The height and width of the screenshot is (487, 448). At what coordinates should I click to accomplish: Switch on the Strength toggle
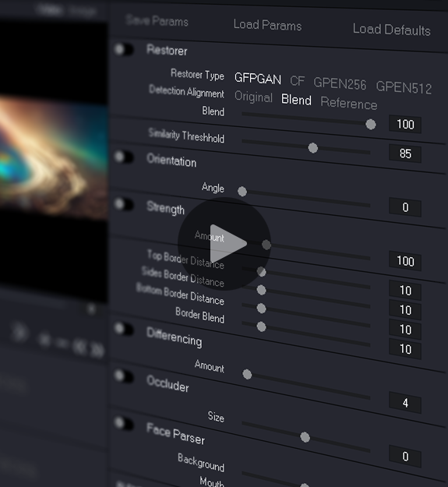[x=124, y=204]
